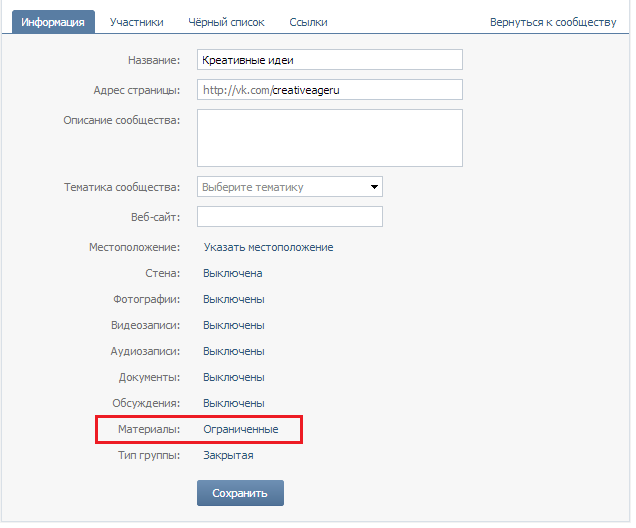Focus the Веб-сайт input field
The height and width of the screenshot is (528, 636).
click(290, 217)
